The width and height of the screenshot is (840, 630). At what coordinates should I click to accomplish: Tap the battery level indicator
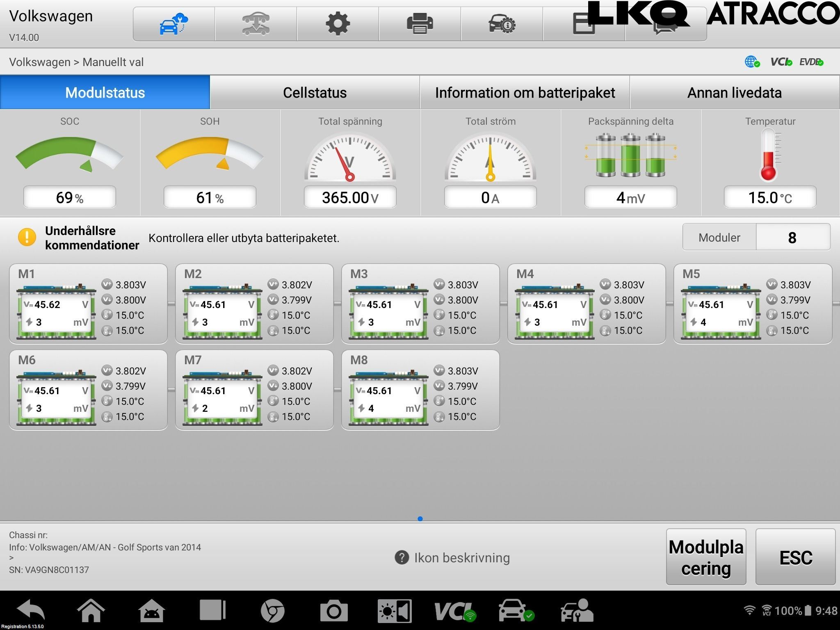(808, 611)
